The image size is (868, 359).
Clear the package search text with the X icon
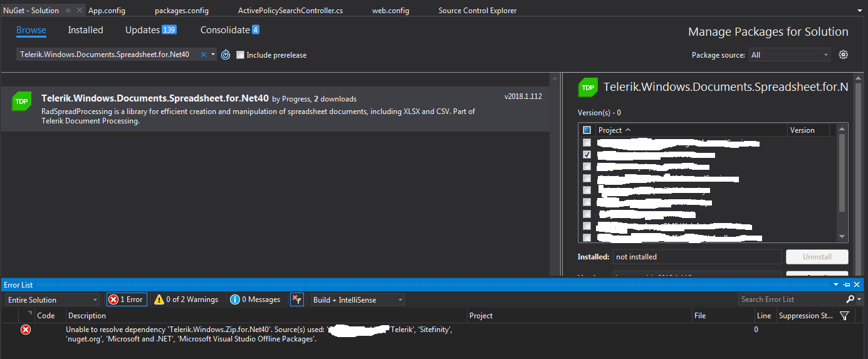203,55
